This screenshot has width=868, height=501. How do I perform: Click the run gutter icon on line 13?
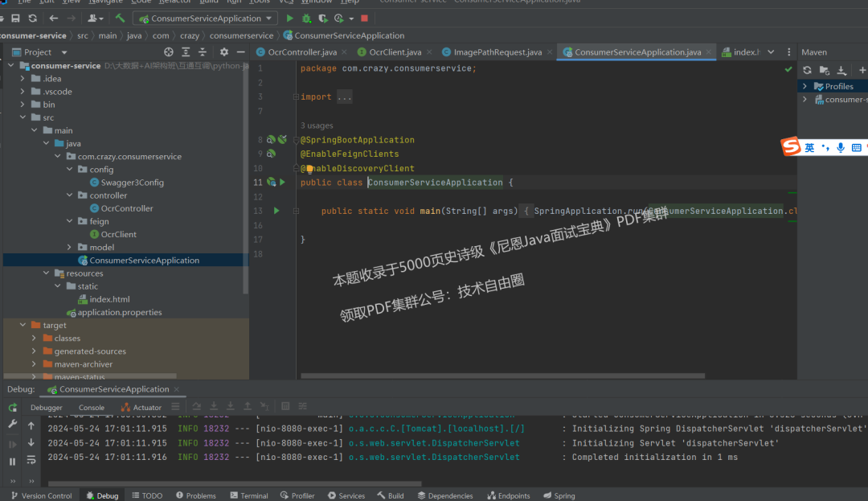click(276, 211)
